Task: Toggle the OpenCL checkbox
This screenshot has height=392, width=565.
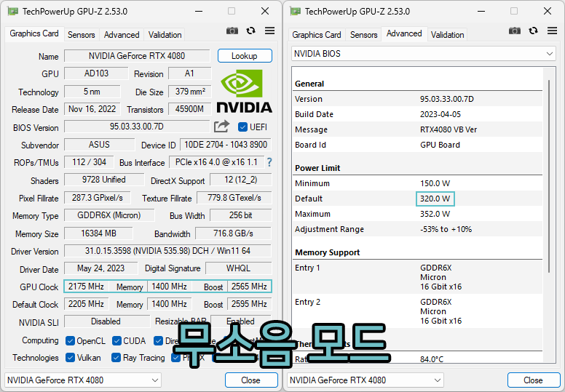Action: [71, 340]
